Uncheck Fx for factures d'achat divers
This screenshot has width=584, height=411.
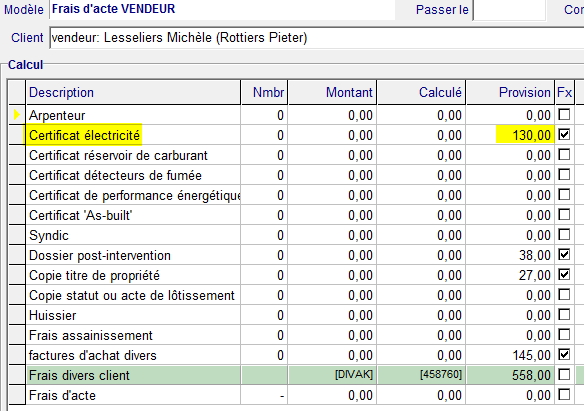coord(564,354)
